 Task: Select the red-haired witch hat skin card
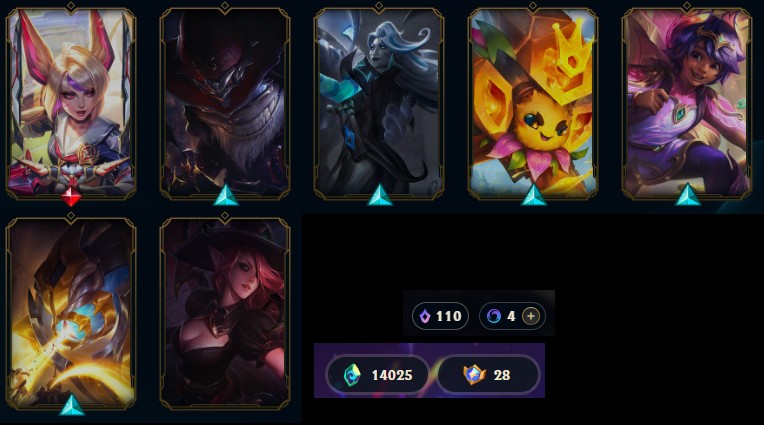tap(225, 312)
